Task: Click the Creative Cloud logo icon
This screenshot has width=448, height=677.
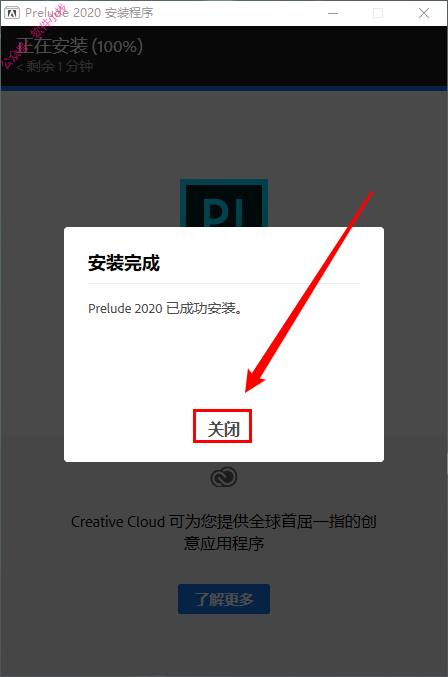Action: click(x=224, y=478)
